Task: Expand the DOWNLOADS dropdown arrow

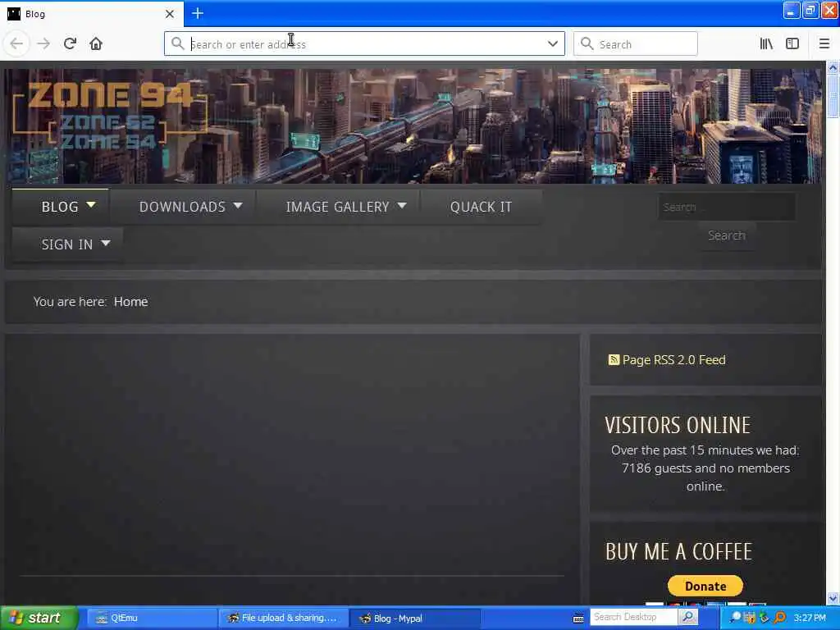Action: [x=238, y=205]
